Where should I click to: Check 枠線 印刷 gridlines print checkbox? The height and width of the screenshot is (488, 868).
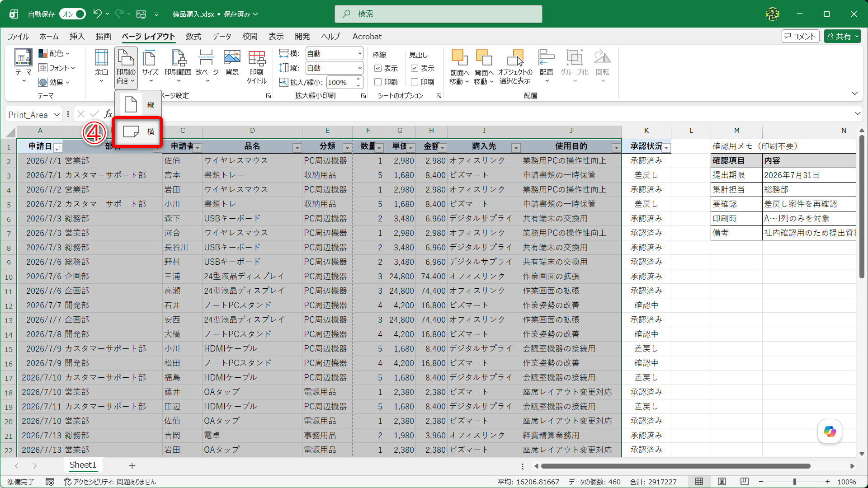[x=378, y=82]
